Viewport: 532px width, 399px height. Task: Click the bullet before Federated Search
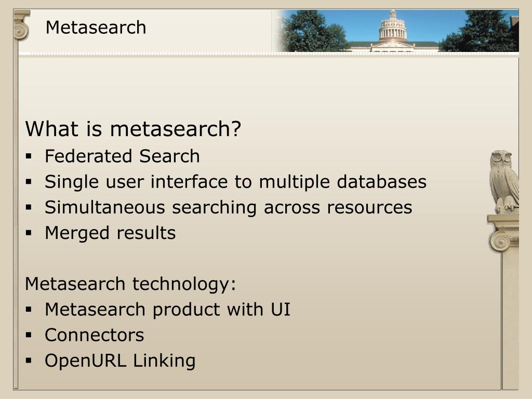click(29, 156)
